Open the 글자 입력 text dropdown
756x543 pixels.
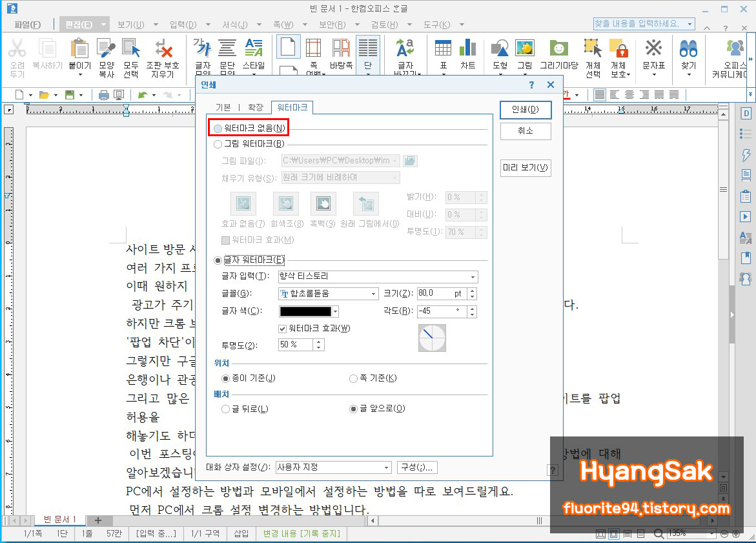point(473,276)
